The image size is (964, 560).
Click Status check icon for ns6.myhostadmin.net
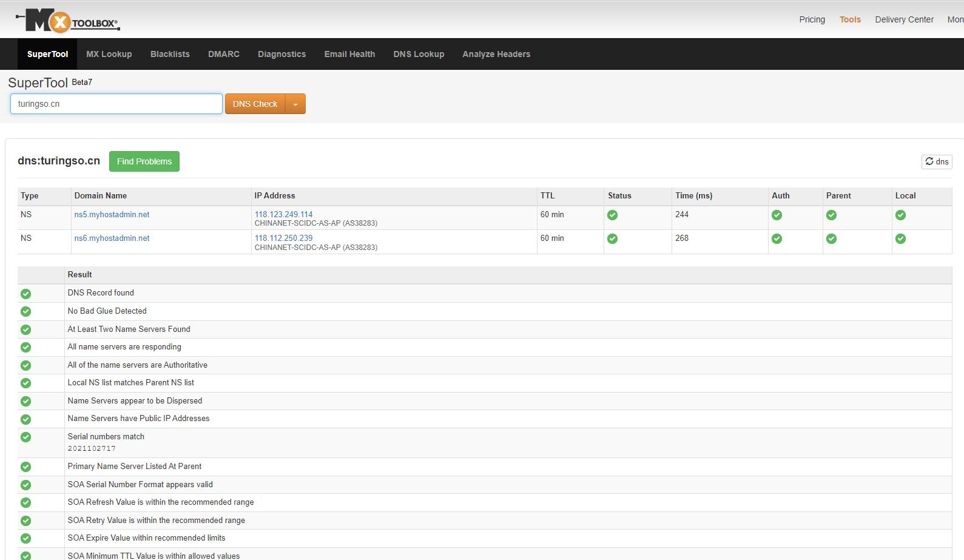click(613, 239)
